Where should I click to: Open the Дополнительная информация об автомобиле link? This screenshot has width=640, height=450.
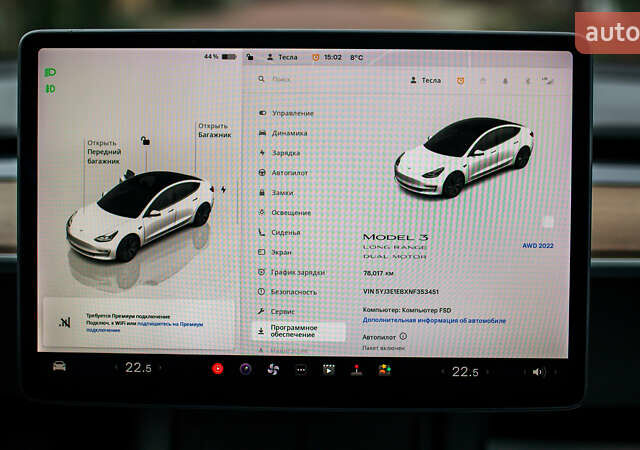(x=433, y=321)
